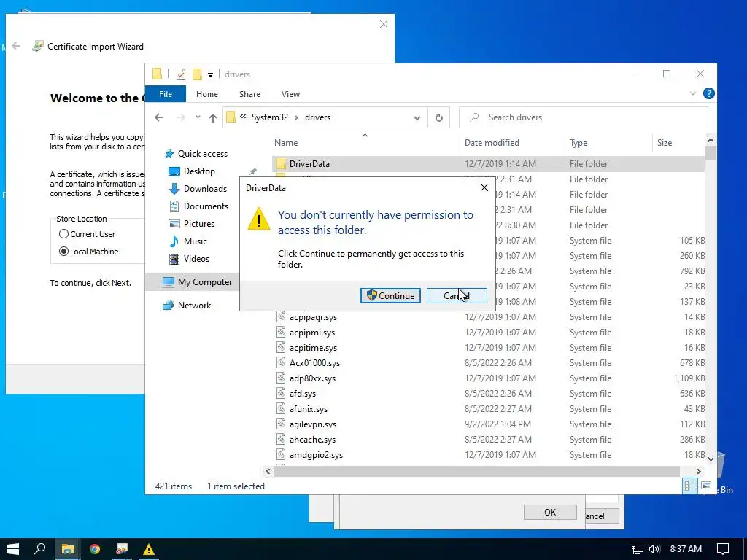Open the Share ribbon tab
Image resolution: width=747 pixels, height=560 pixels.
pos(249,94)
